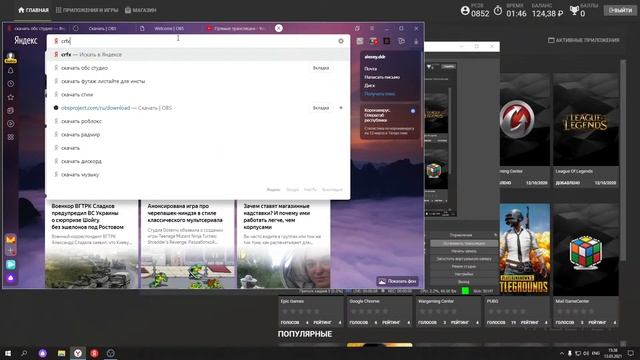Launch Alice from the Windows taskbar

click(x=43, y=353)
